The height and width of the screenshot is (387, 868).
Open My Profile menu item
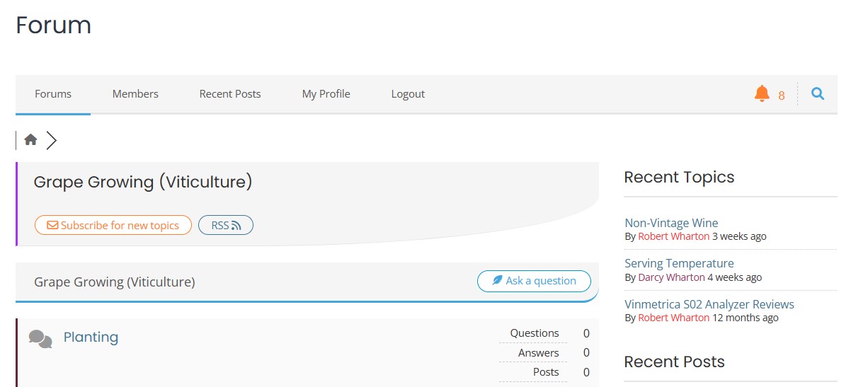tap(326, 93)
